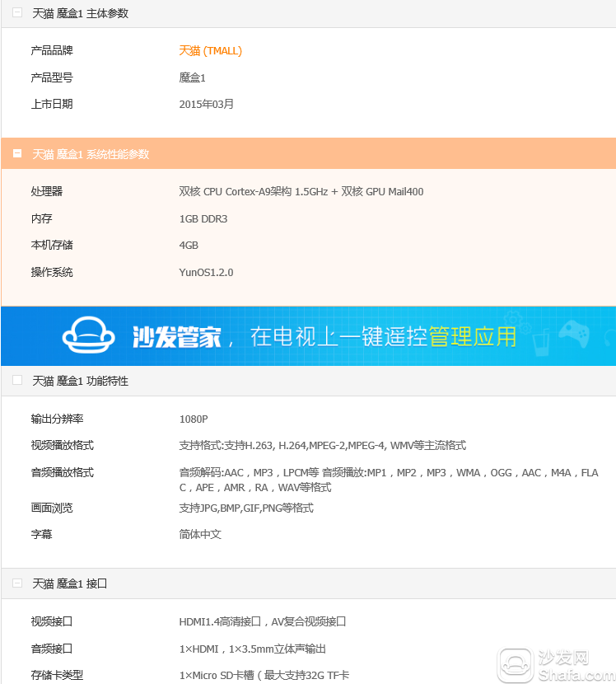Click the 2015年03月 date value
This screenshot has width=616, height=684.
point(207,105)
